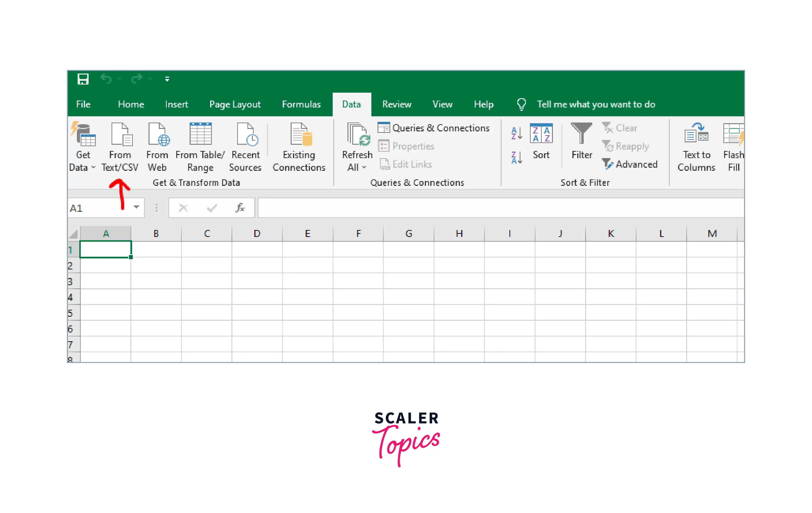Customize Quick Access Toolbar dropdown
Image resolution: width=812 pixels, height=513 pixels.
coord(167,79)
